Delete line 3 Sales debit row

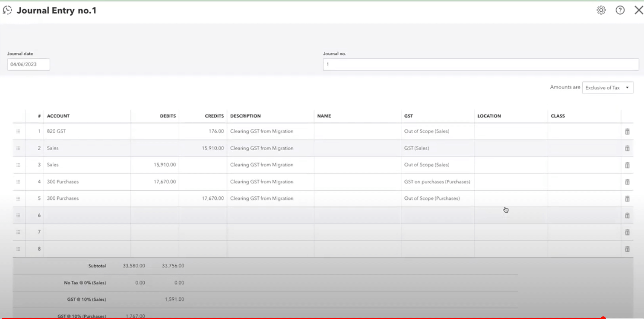pyautogui.click(x=627, y=165)
